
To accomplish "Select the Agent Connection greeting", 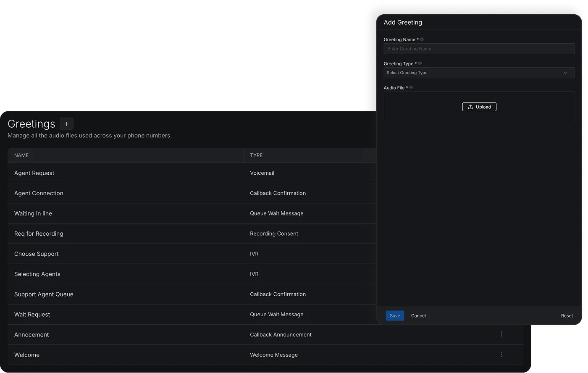I will [39, 193].
